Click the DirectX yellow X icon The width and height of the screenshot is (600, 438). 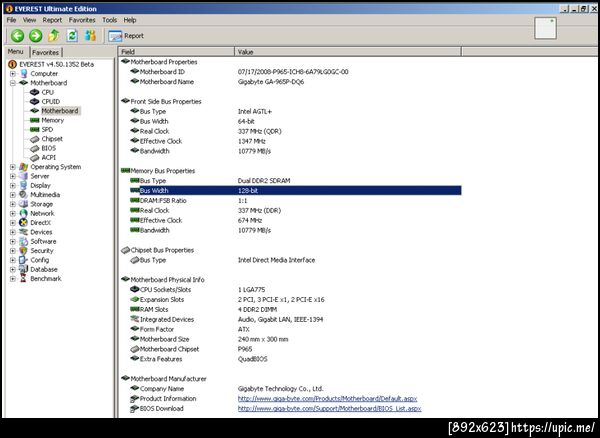[24, 223]
